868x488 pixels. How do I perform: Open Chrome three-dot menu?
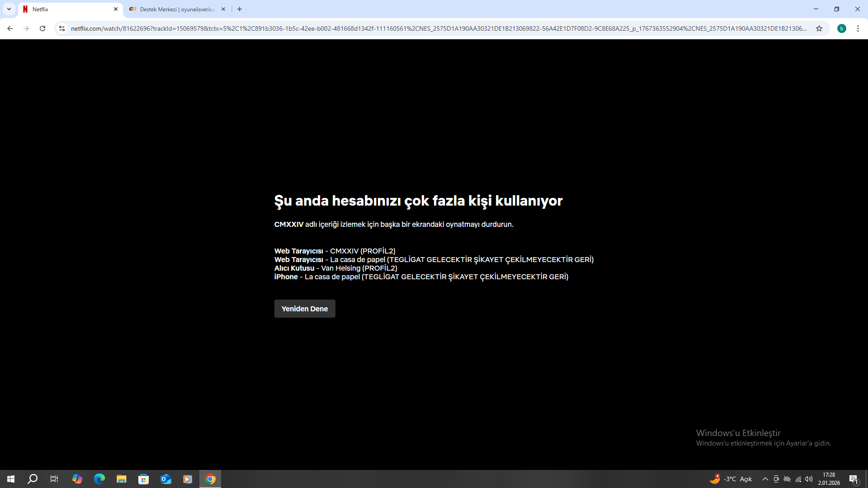pyautogui.click(x=858, y=28)
